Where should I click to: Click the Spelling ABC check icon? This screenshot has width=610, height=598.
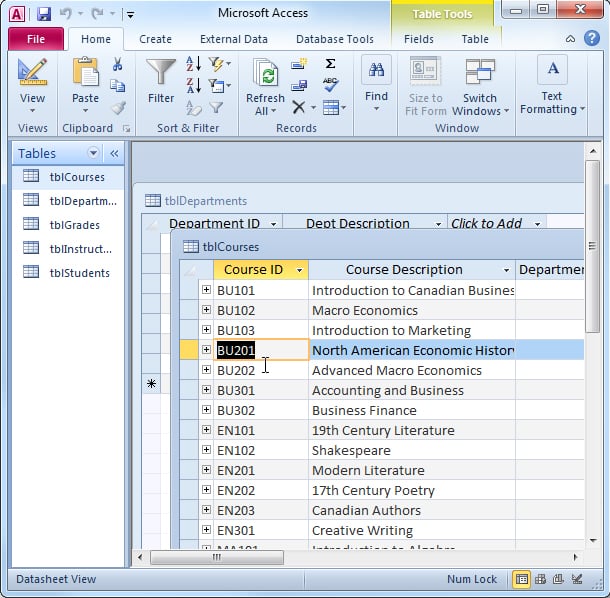(x=330, y=84)
